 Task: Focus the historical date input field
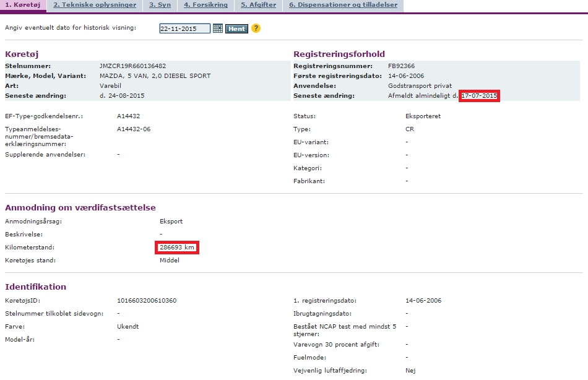click(184, 28)
